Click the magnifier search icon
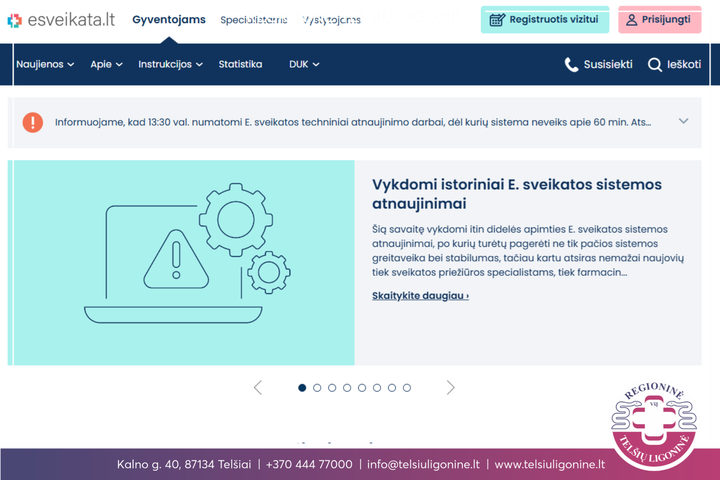The height and width of the screenshot is (480, 720). [x=655, y=65]
